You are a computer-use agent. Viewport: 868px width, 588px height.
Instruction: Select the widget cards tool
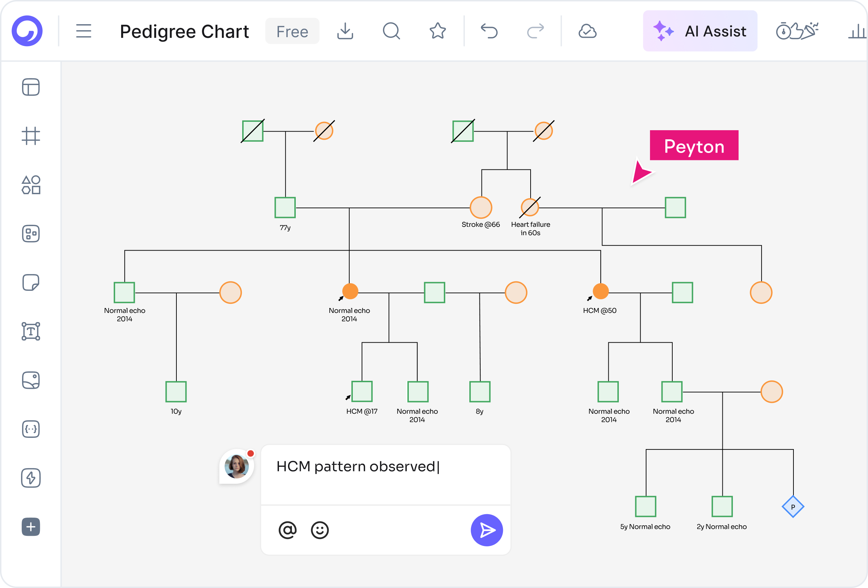point(31,234)
